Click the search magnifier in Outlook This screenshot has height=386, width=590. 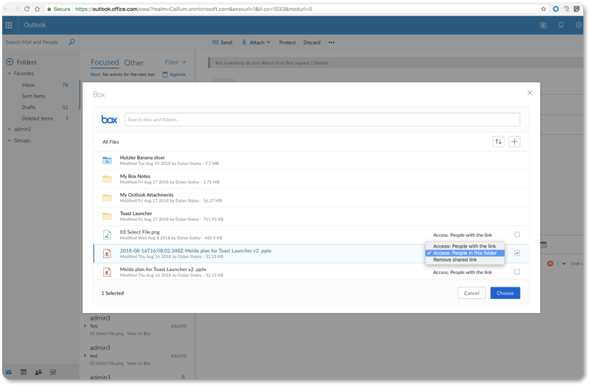[x=72, y=42]
